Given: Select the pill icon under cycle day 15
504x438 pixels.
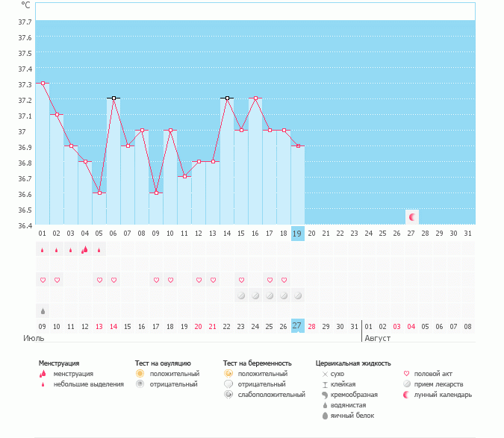Looking at the screenshot, I should click(x=241, y=295).
